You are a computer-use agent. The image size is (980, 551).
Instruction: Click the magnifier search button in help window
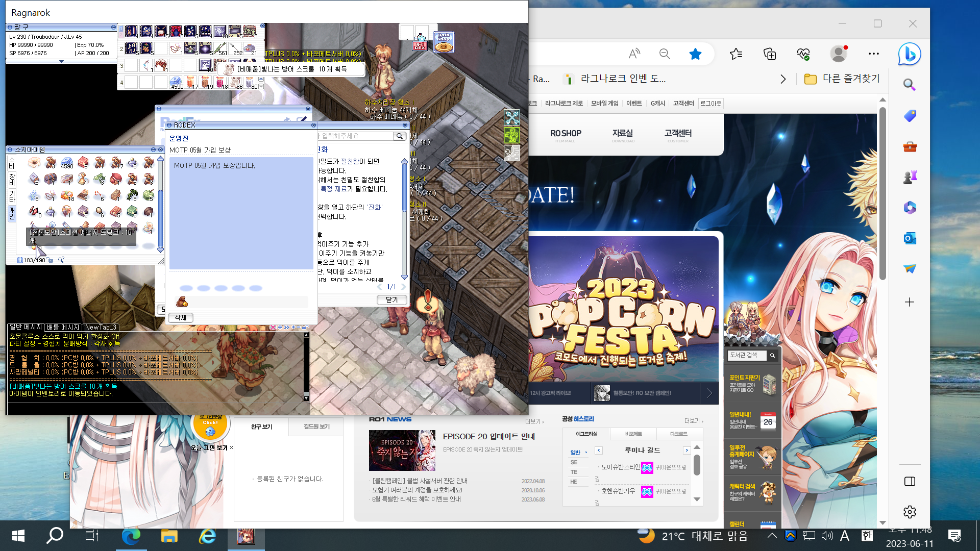400,136
